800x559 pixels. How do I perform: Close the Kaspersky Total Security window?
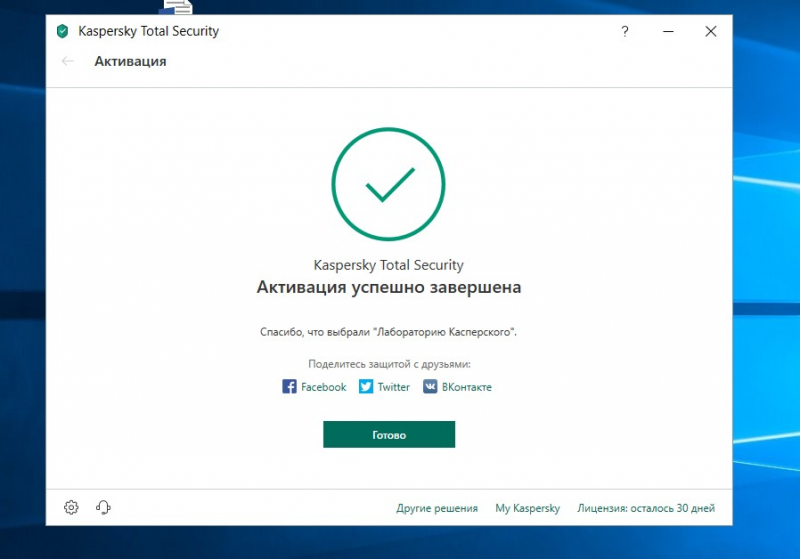click(x=711, y=32)
